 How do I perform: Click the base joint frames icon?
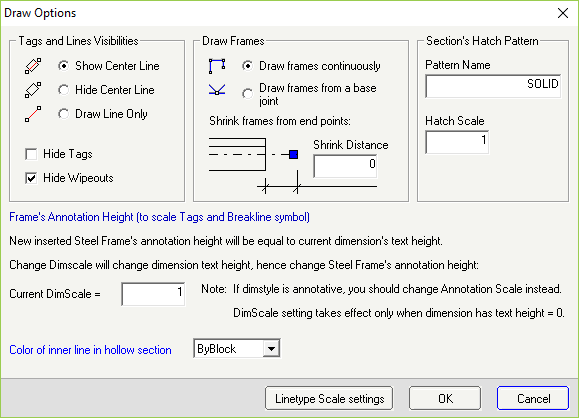[217, 90]
